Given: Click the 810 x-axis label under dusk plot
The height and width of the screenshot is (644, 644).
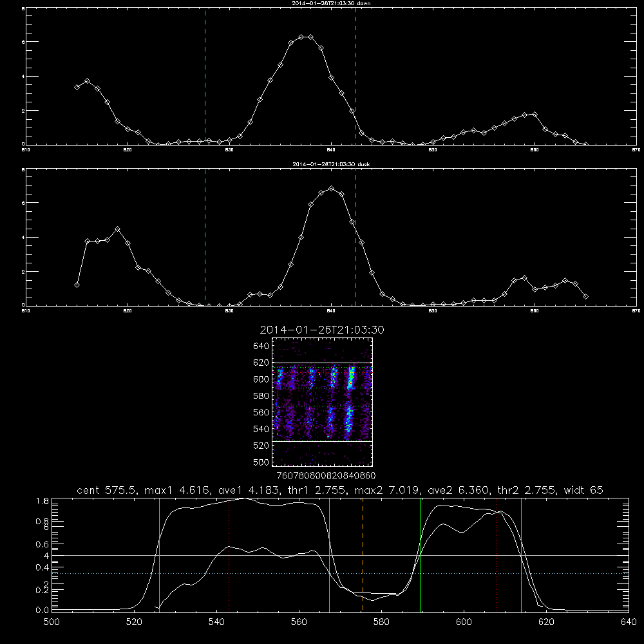Looking at the screenshot, I should click(x=26, y=311).
